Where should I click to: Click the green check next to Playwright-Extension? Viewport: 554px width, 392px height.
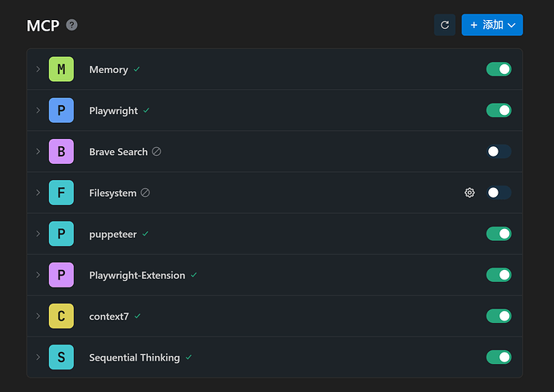[x=193, y=275]
